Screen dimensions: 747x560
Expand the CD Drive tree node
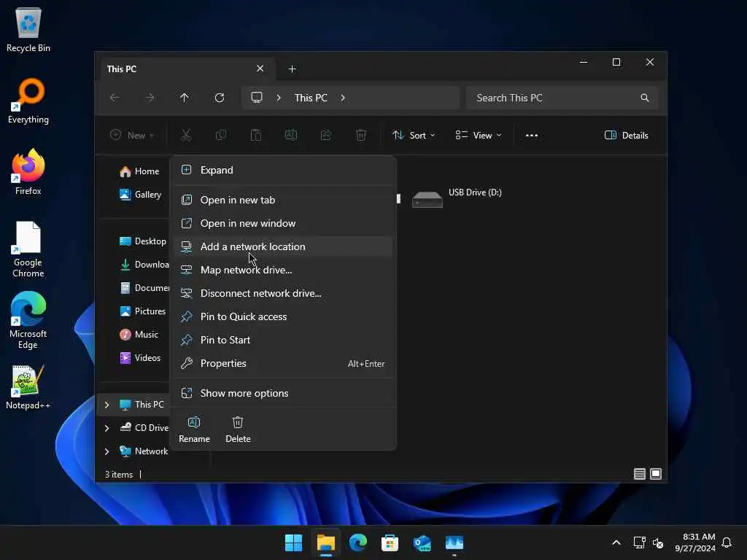[107, 428]
